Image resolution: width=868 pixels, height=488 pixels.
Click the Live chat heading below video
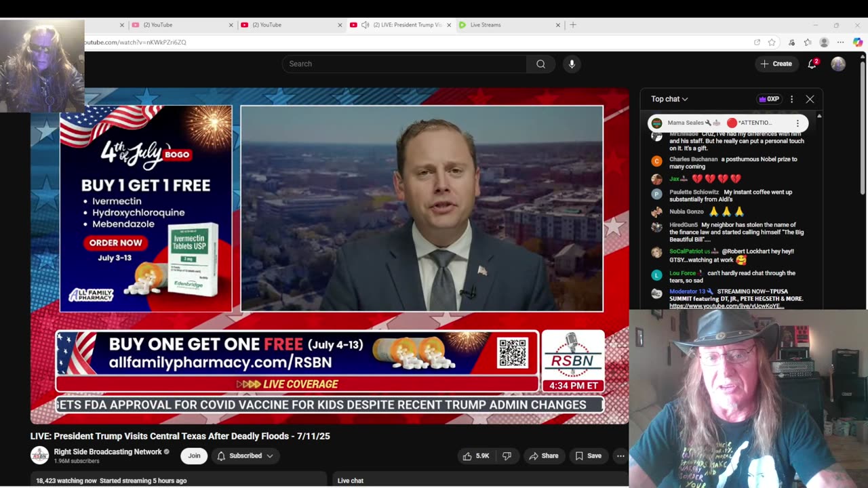coord(351,481)
